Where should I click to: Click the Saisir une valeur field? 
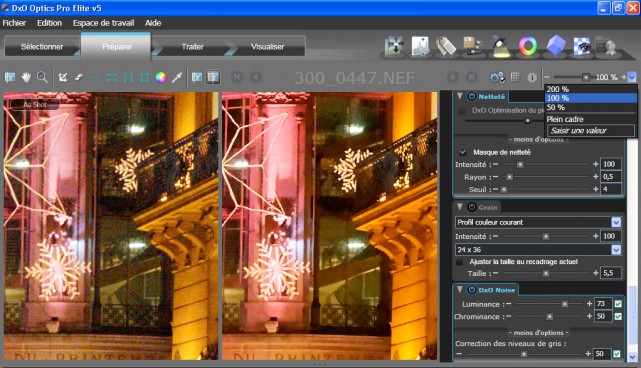click(x=591, y=130)
